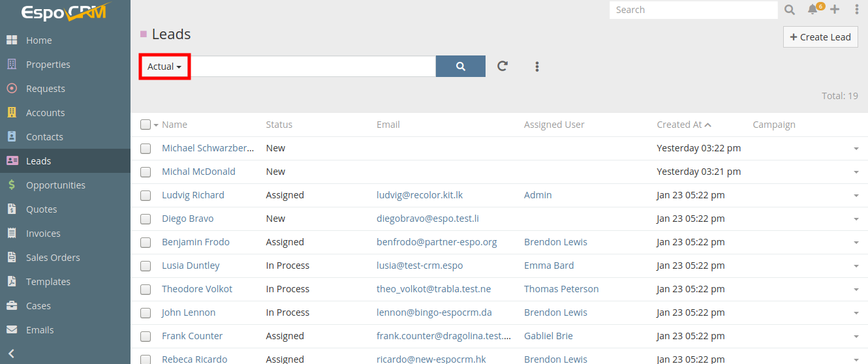Select the Diego Bravo row checkbox
Viewport: 868px width, 364px height.
pos(146,219)
